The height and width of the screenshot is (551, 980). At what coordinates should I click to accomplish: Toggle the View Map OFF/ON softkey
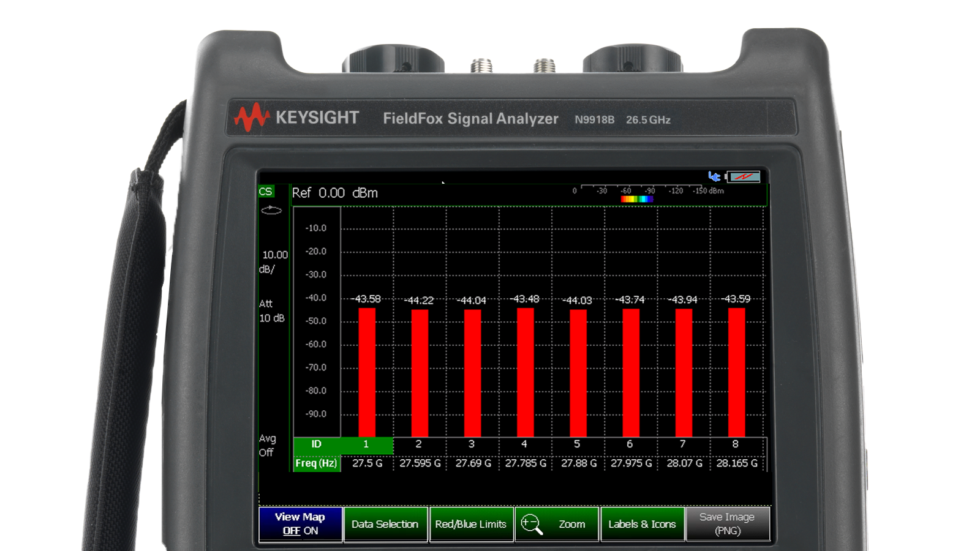(x=300, y=524)
